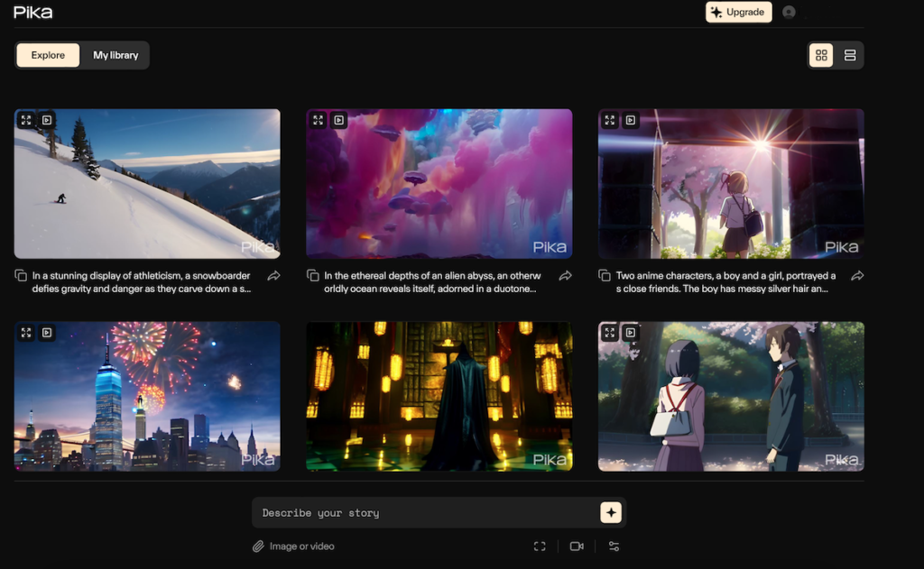Open the user account profile menu
Image resolution: width=924 pixels, height=569 pixels.
pyautogui.click(x=789, y=13)
